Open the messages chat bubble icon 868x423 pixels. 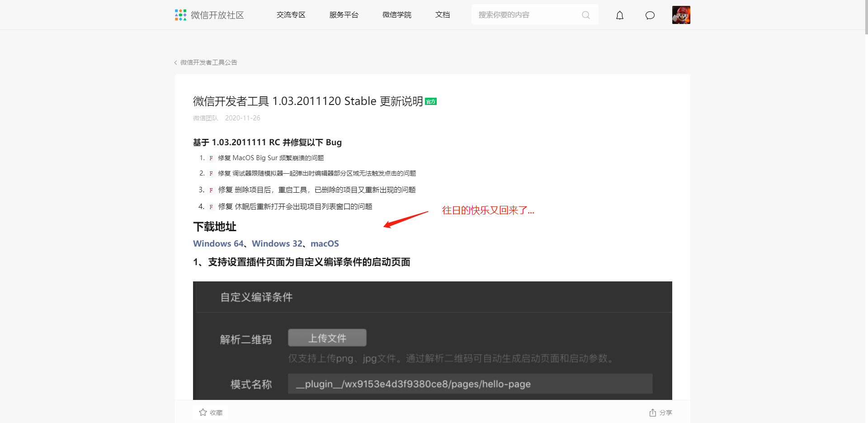[x=650, y=15]
